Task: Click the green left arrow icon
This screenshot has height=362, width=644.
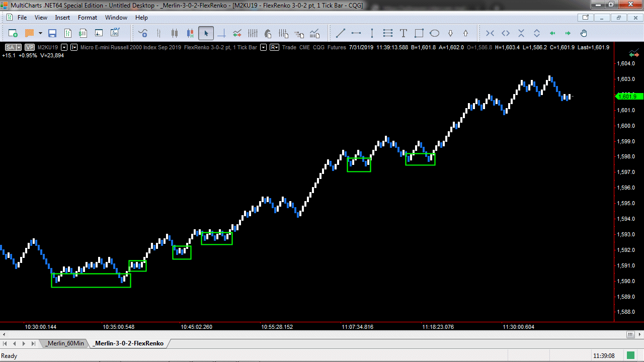Action: click(x=552, y=33)
